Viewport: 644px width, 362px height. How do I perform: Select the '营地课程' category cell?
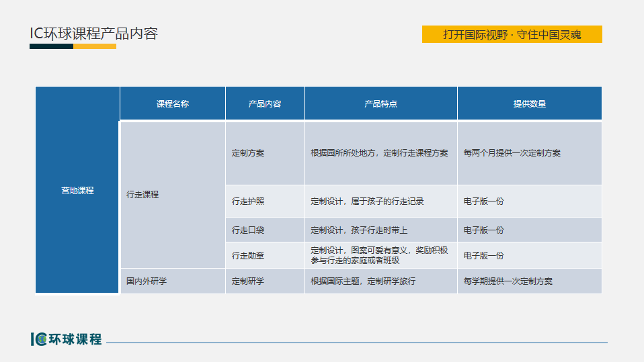77,190
